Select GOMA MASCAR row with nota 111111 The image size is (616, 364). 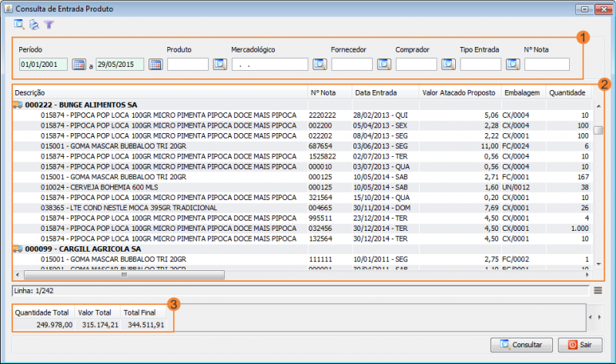(x=302, y=259)
